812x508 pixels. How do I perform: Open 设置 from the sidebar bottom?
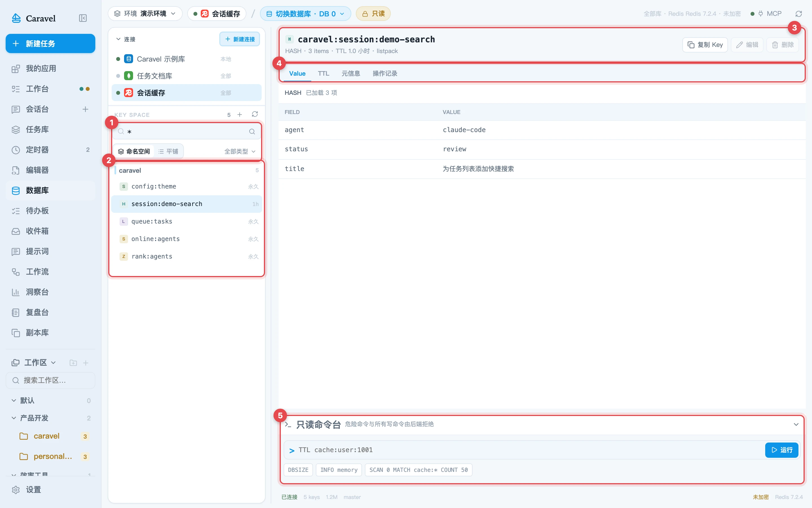coord(50,490)
